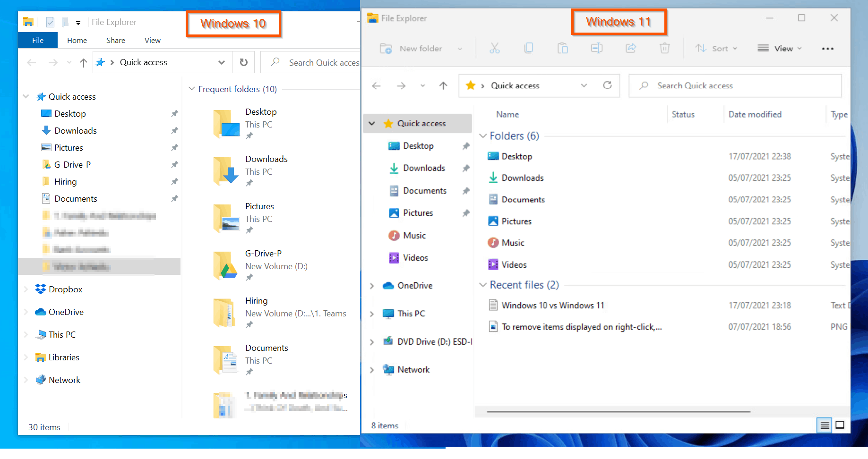
Task: Switch to details view in Windows 11 status bar
Action: click(825, 425)
